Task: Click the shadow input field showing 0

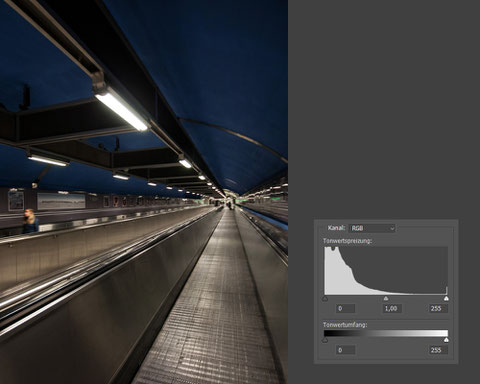Action: click(345, 308)
